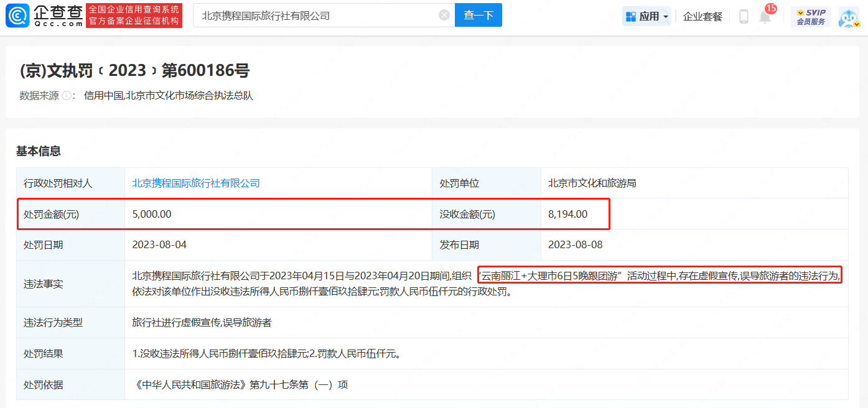Open 北京携程国际旅行社有限公司 company link
The width and height of the screenshot is (868, 408).
coord(196,183)
